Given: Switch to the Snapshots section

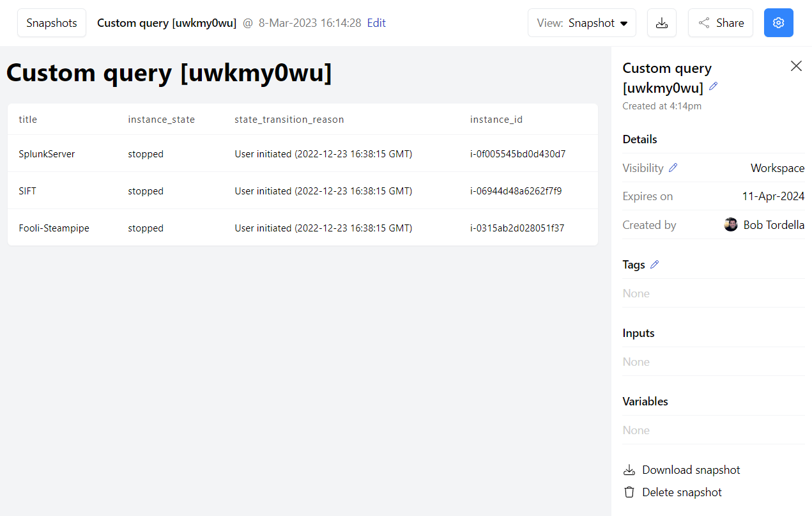Looking at the screenshot, I should 51,22.
